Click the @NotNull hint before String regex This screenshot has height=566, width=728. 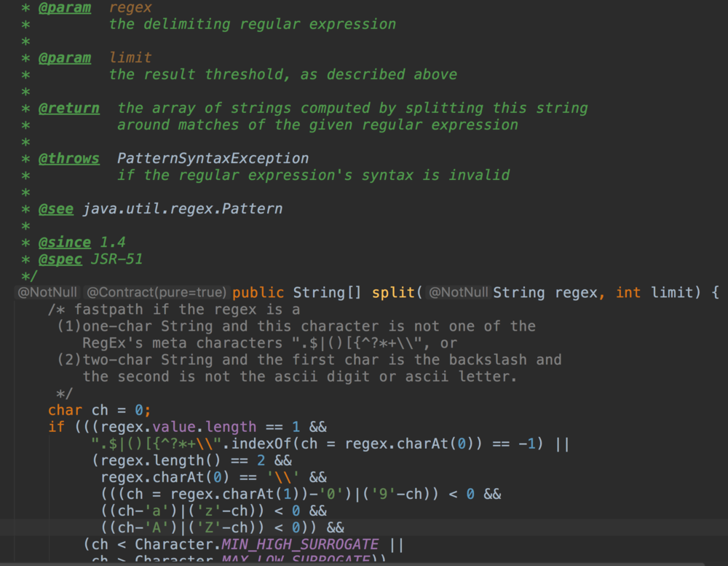tap(458, 293)
